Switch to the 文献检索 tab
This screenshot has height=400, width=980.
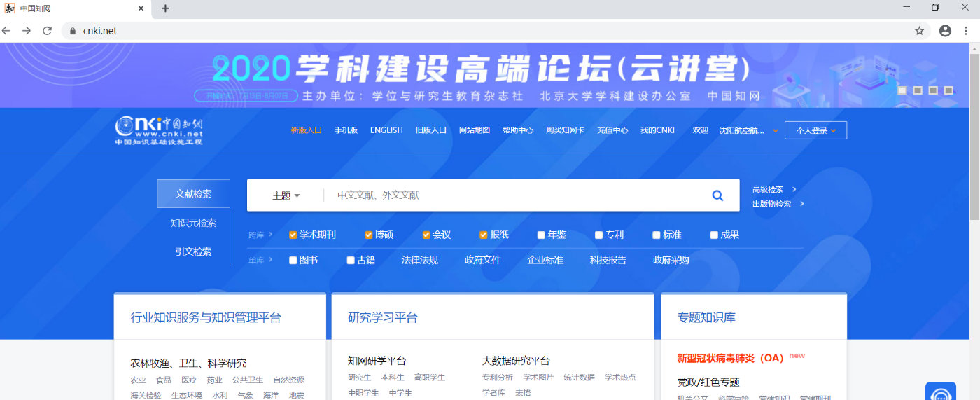(x=193, y=194)
